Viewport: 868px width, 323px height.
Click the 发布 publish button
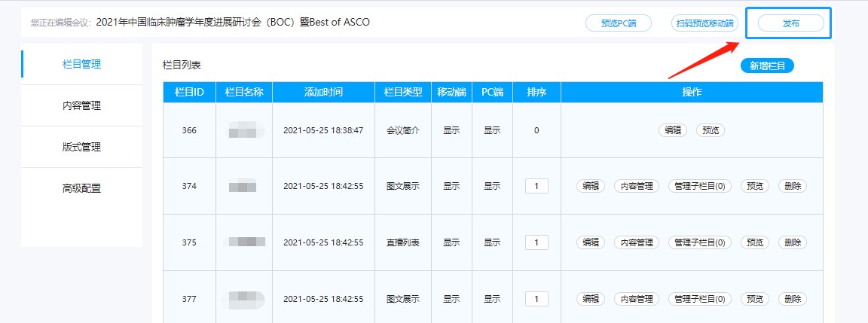click(790, 24)
